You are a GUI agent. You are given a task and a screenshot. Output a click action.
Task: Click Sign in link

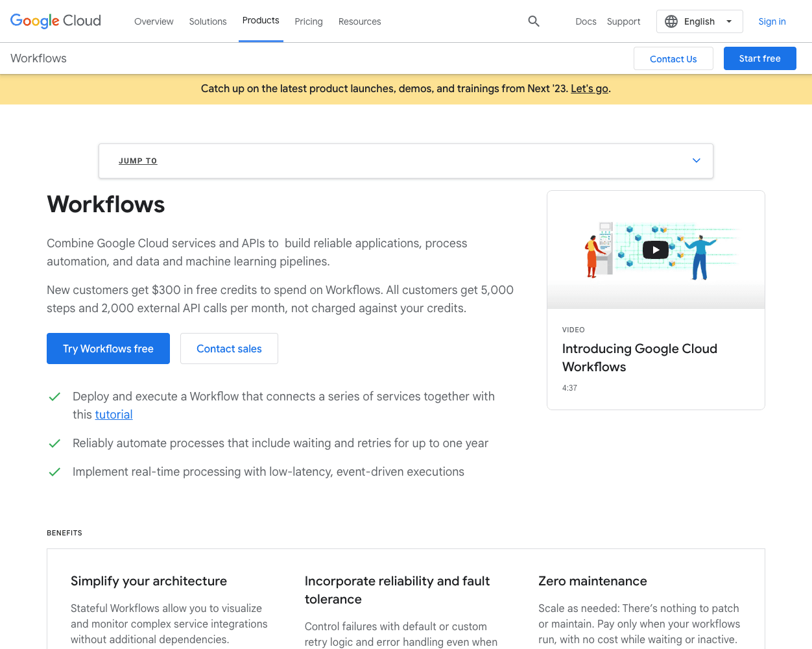[x=772, y=21]
